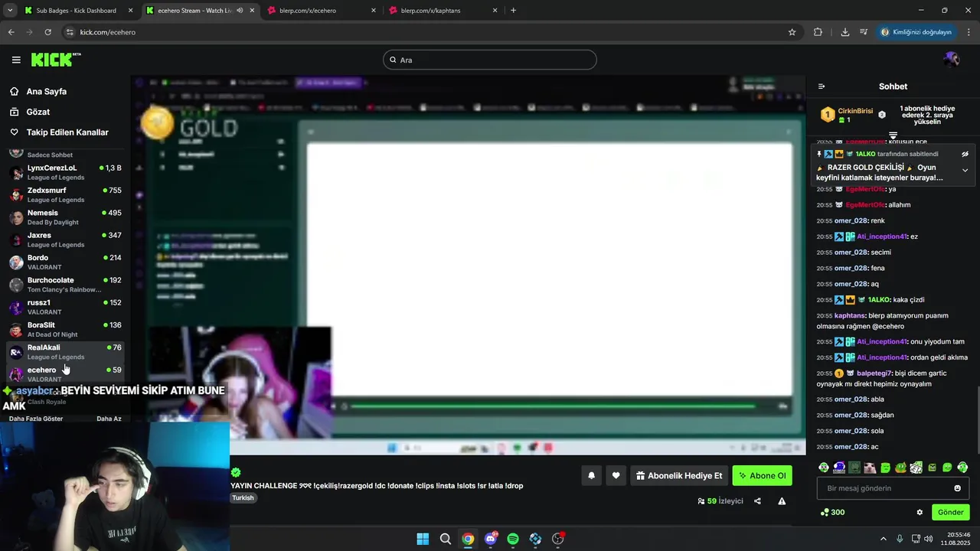Click the 300 channel points balance
This screenshot has height=551, width=980.
pyautogui.click(x=832, y=512)
